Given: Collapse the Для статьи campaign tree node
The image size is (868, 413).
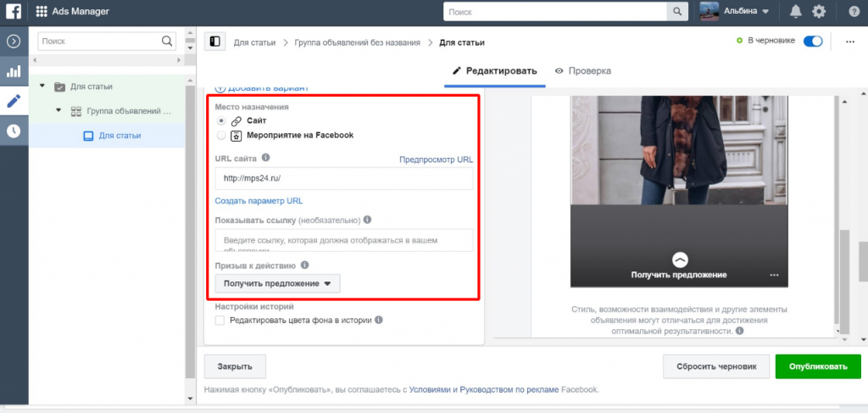Looking at the screenshot, I should point(42,87).
